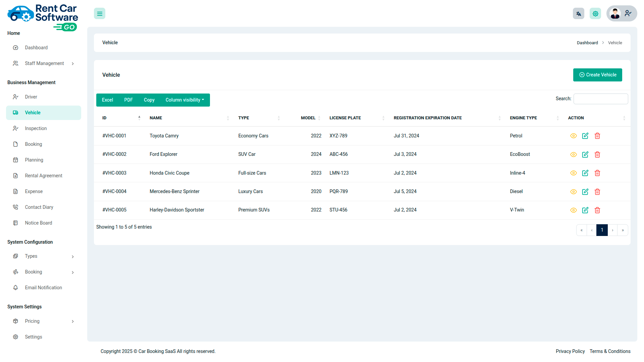The width and height of the screenshot is (644, 362).
Task: Edit the Harley-Davidson Sportster row
Action: tap(585, 210)
